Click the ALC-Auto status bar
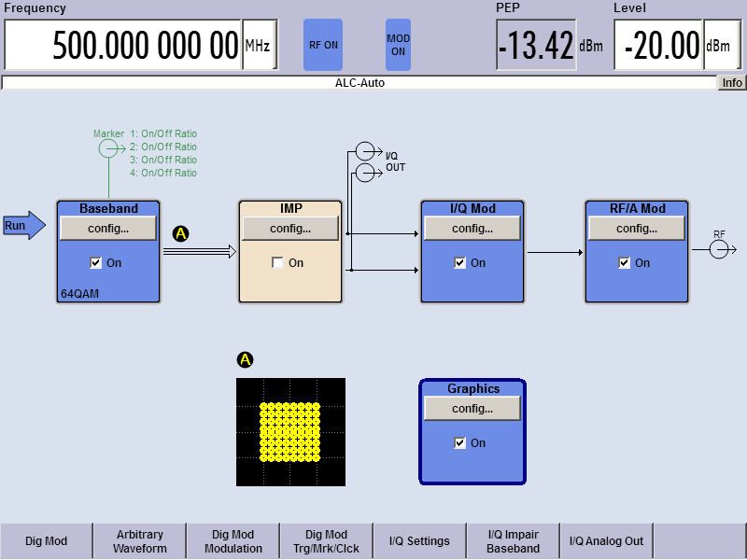Viewport: 747px width, 560px height. pos(359,83)
